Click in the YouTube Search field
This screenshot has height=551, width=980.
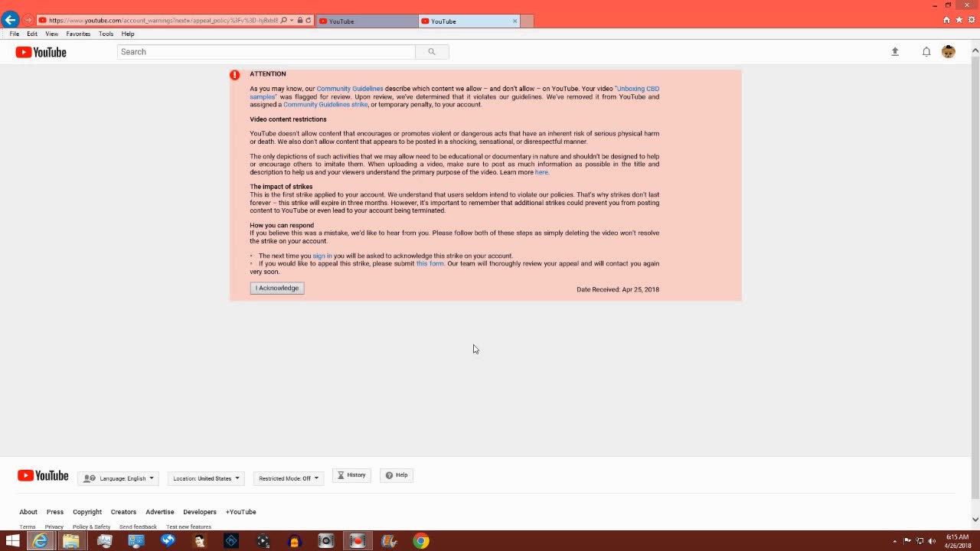tap(266, 52)
